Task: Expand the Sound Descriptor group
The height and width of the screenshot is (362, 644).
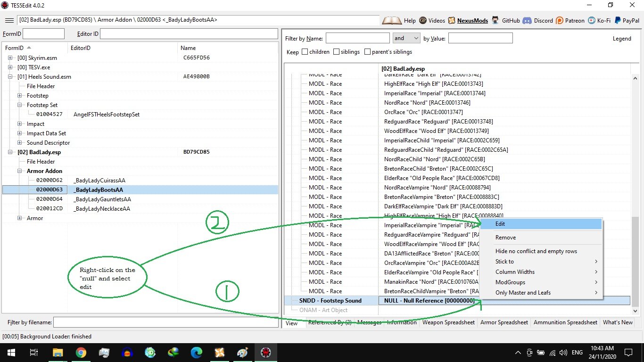Action: 20,143
